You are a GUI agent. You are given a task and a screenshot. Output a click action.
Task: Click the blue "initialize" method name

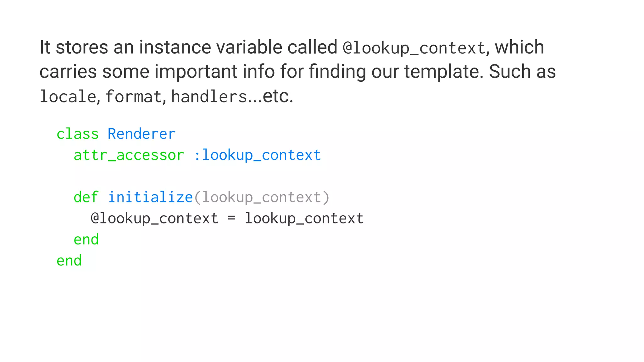click(x=150, y=197)
